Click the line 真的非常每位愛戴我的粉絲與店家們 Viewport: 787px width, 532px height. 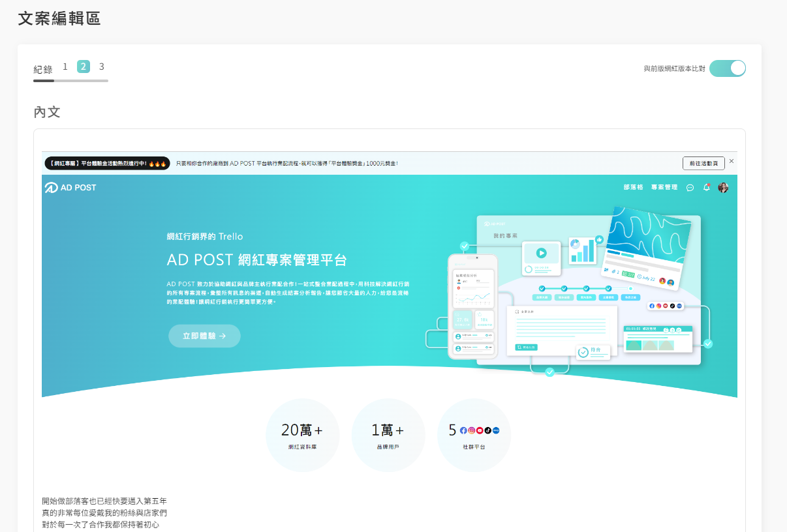(x=104, y=513)
